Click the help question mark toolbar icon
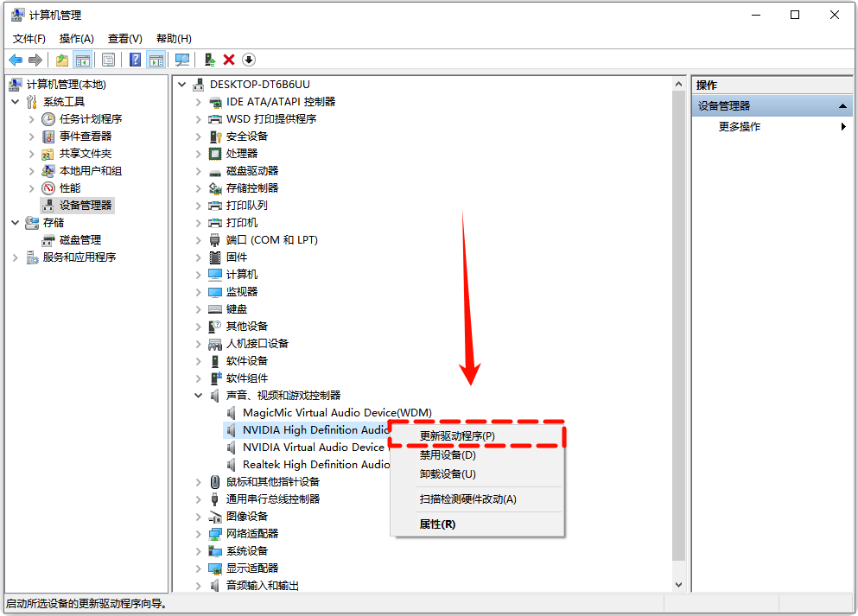Screen dimensions: 858x616 (136, 60)
